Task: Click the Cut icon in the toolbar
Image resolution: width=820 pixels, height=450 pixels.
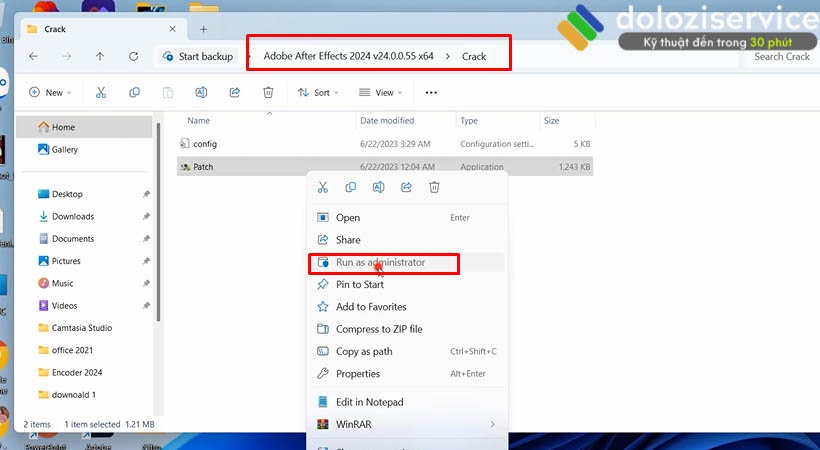Action: (x=101, y=93)
